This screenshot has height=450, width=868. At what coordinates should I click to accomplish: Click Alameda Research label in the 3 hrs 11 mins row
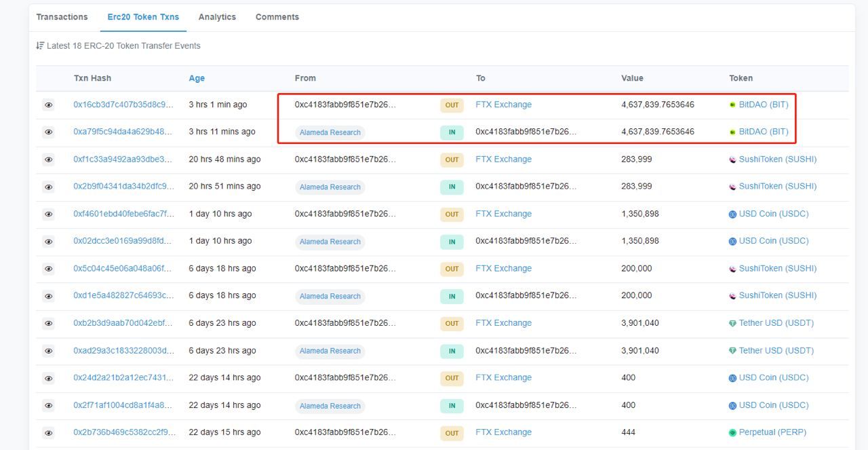click(x=330, y=132)
